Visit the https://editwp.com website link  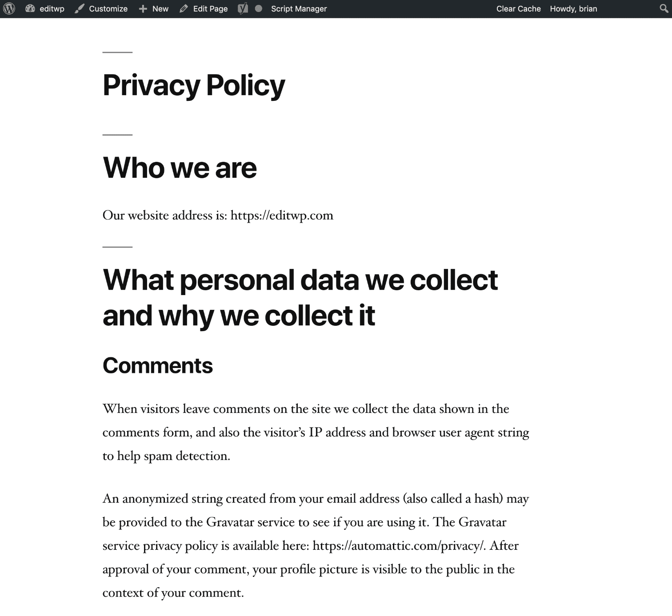282,215
